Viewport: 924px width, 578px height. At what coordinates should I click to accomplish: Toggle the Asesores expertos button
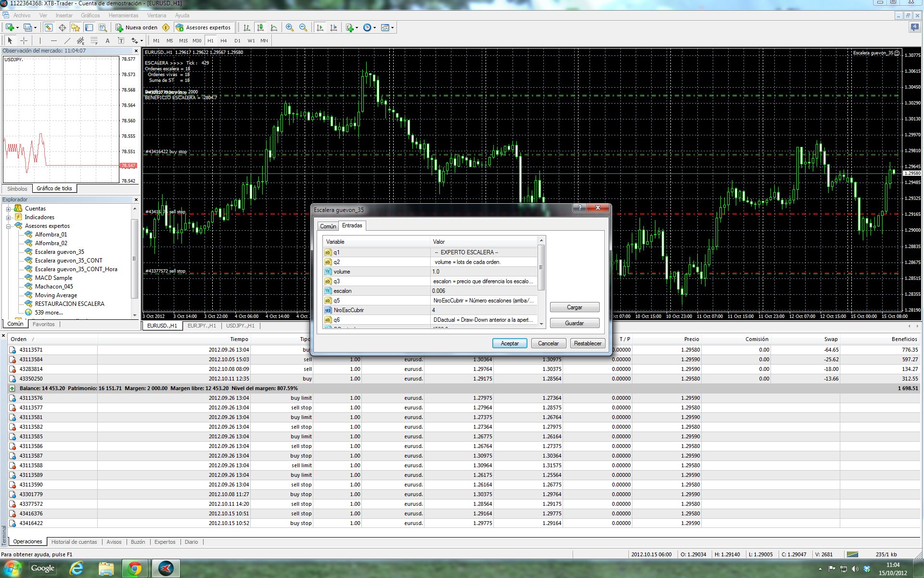coord(204,27)
